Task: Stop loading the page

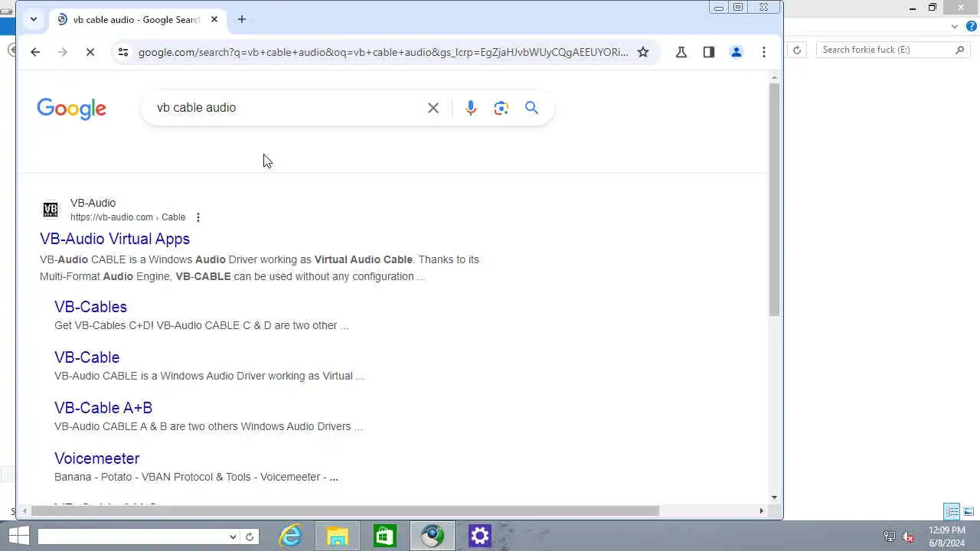Action: pos(90,52)
